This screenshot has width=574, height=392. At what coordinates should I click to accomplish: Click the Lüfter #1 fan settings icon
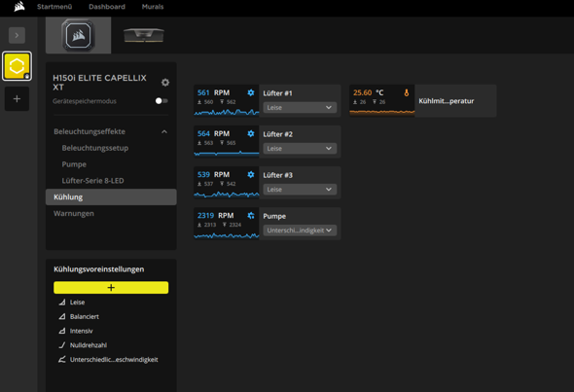[x=251, y=92]
